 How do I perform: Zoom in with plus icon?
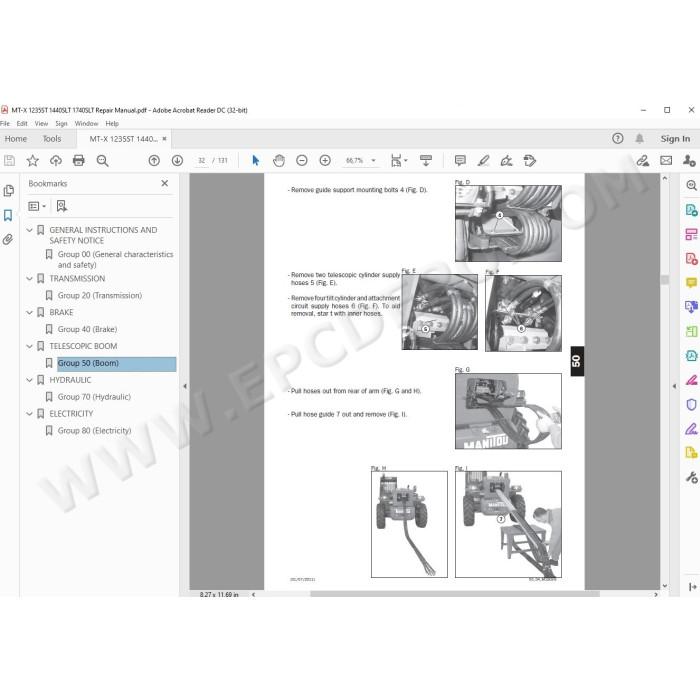[x=325, y=160]
